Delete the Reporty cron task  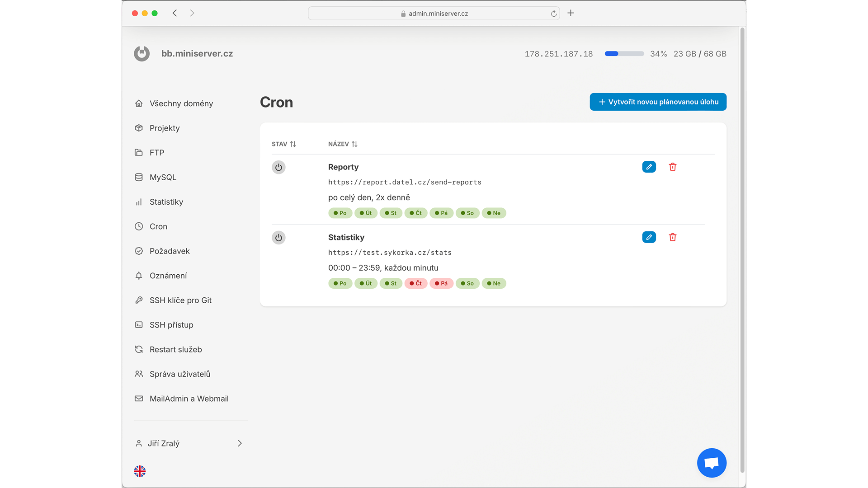673,167
